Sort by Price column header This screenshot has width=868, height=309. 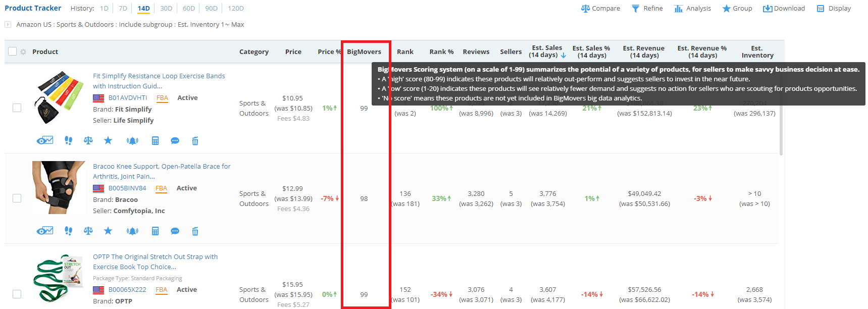293,51
